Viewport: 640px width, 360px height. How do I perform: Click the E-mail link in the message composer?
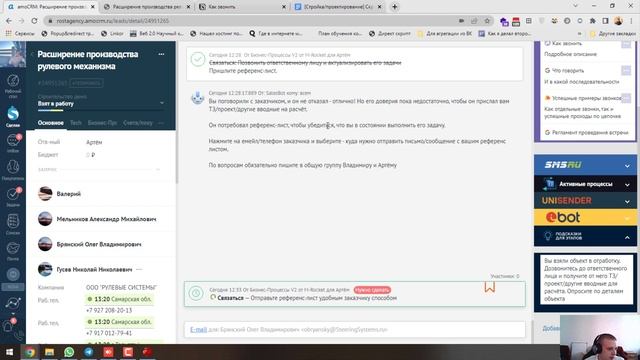(x=198, y=330)
